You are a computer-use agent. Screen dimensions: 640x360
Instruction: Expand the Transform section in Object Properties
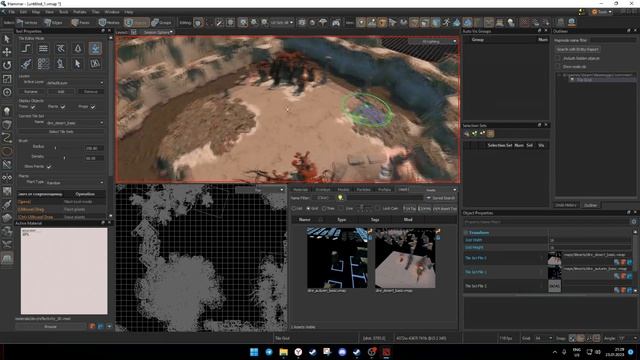466,233
